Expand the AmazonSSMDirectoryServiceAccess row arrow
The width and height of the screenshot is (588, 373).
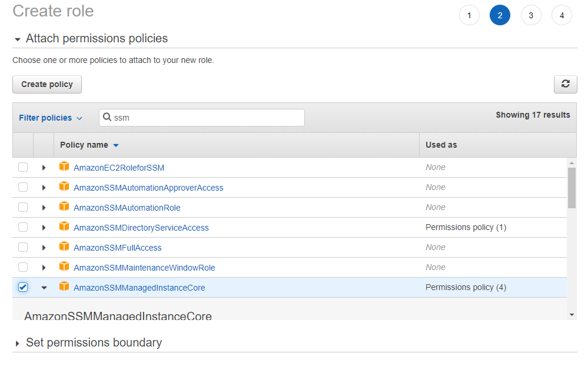[x=44, y=228]
